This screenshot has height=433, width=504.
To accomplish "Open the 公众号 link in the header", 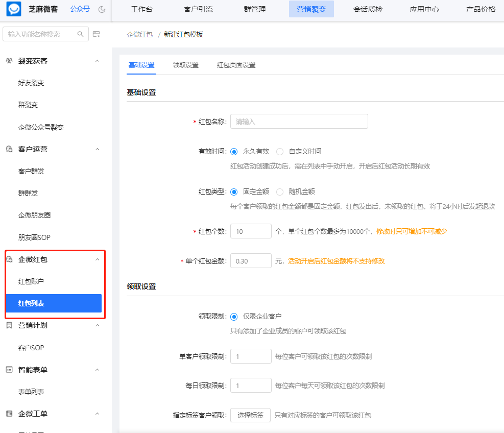I will coord(80,9).
